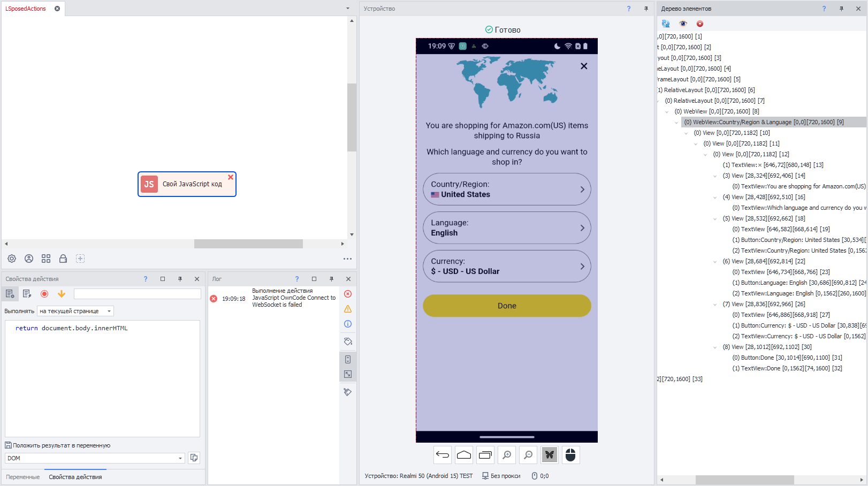
Task: Click the Currency USD selector button
Action: (x=507, y=267)
